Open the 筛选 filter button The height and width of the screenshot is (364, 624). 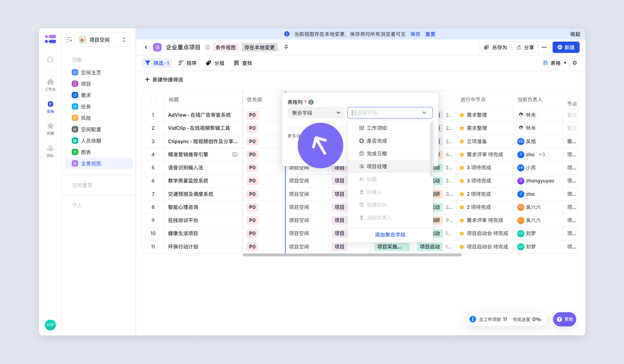(x=157, y=63)
